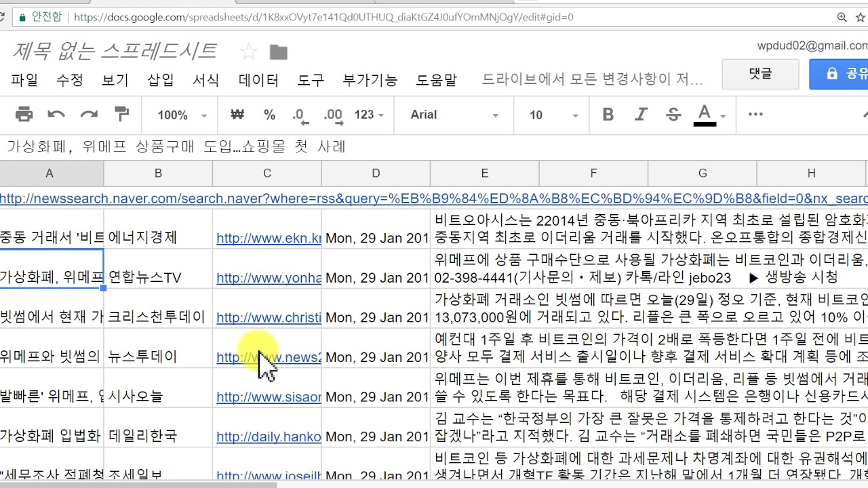
Task: Move spreadsheet to a folder
Action: tap(278, 52)
